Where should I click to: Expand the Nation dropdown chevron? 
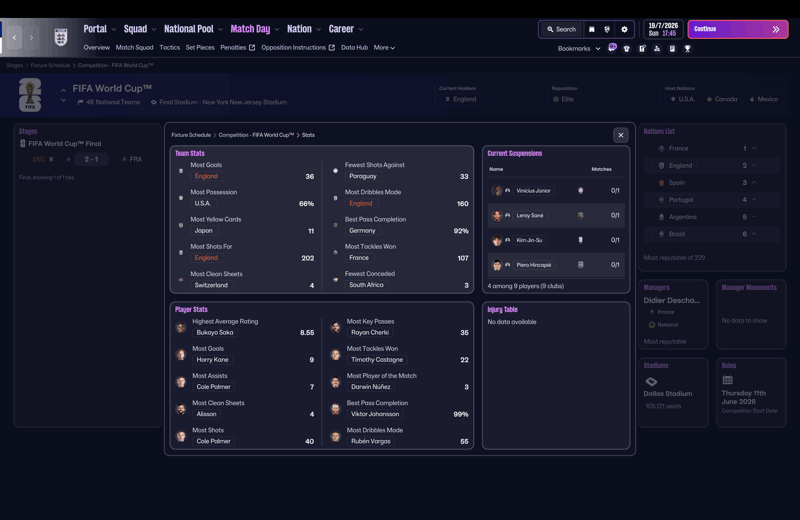click(x=318, y=30)
